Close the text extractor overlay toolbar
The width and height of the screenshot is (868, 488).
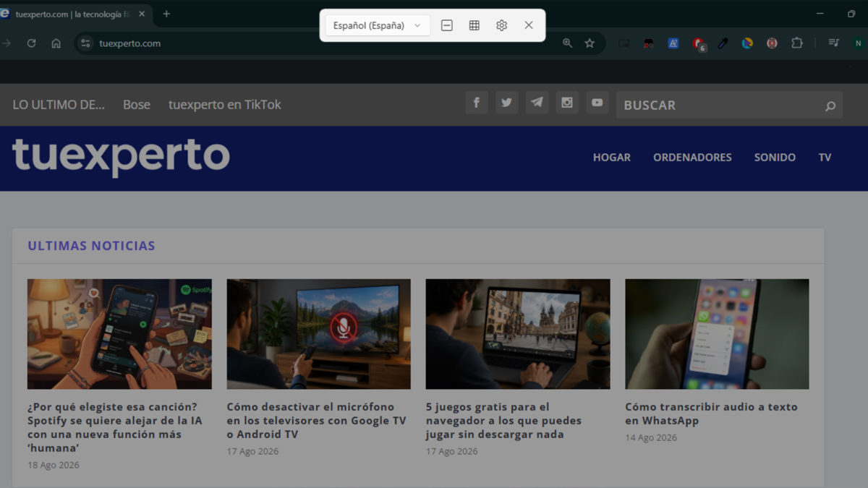[x=529, y=25]
